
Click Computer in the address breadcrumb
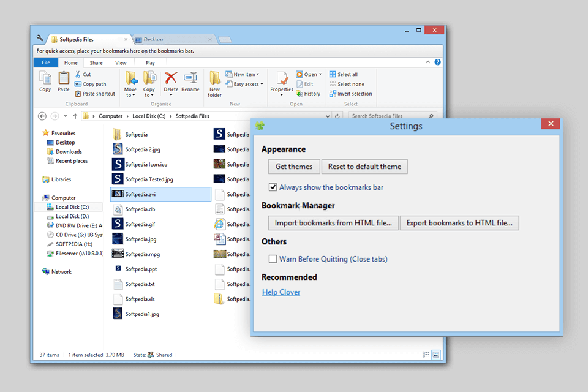pos(111,116)
